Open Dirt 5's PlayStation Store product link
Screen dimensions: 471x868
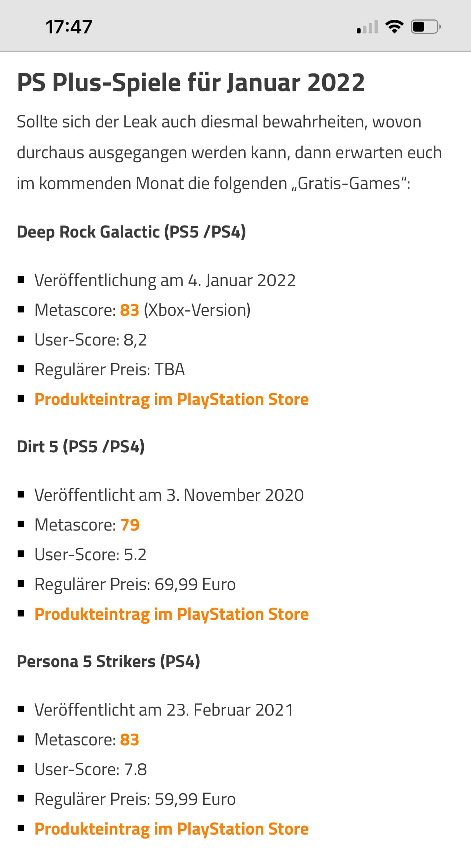tap(171, 614)
